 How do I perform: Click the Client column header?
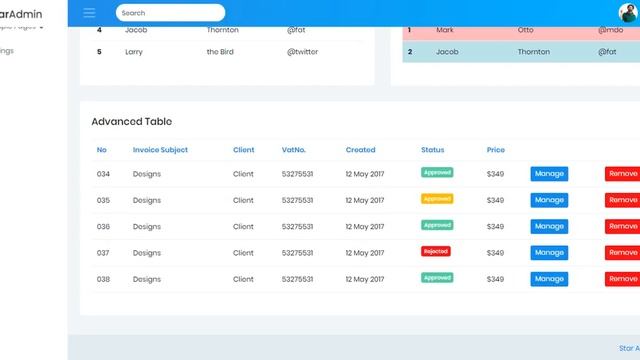[x=244, y=150]
